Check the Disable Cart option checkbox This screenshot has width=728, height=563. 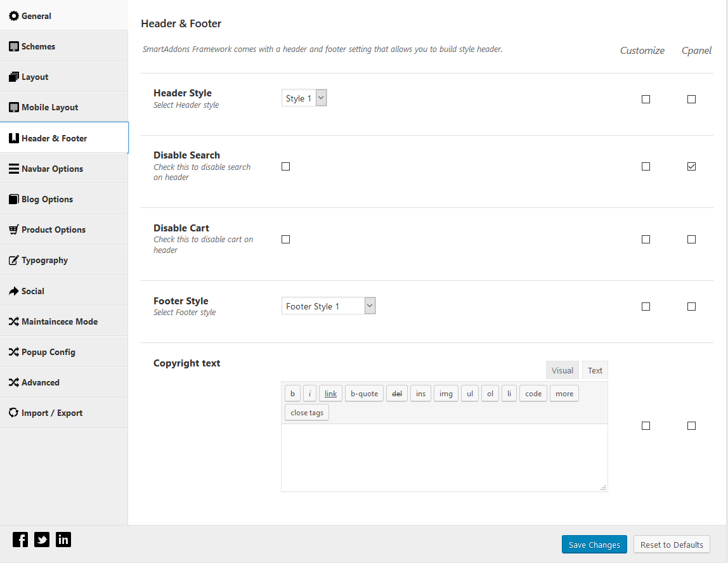tap(285, 239)
